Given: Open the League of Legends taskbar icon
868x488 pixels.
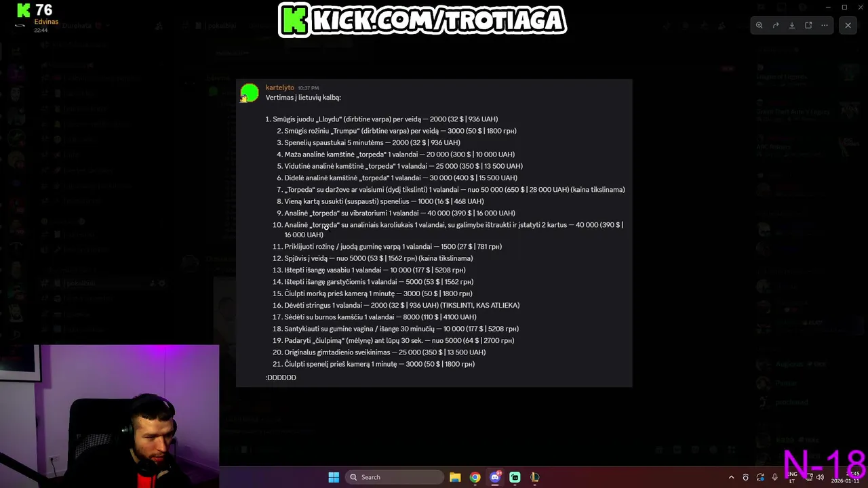Looking at the screenshot, I should pos(534,477).
